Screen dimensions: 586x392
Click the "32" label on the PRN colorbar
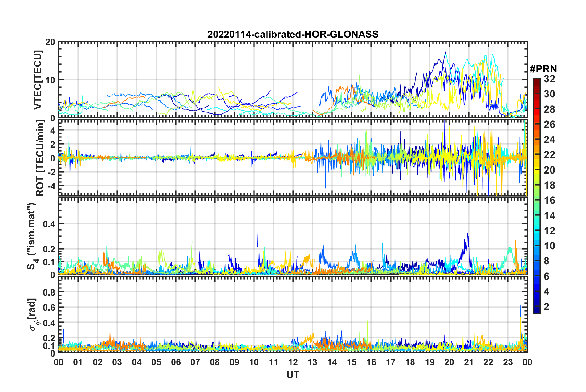coord(549,79)
